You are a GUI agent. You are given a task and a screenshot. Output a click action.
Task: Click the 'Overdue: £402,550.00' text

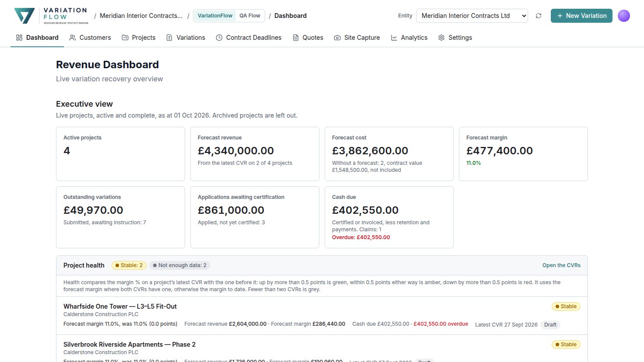(361, 237)
